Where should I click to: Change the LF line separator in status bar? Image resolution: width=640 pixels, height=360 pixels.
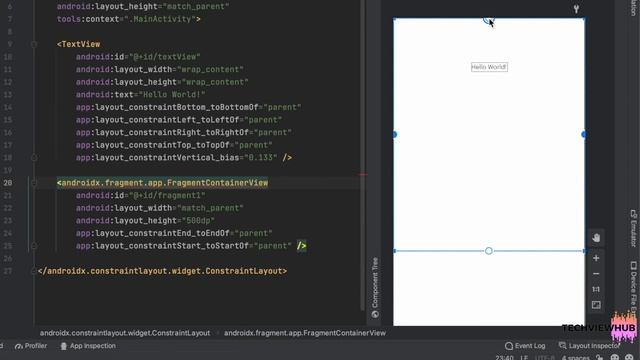coord(524,358)
